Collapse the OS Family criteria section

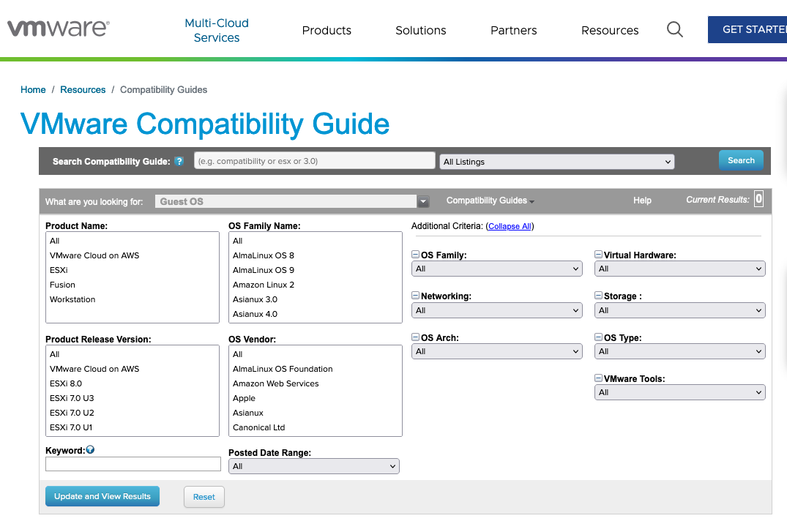(415, 255)
